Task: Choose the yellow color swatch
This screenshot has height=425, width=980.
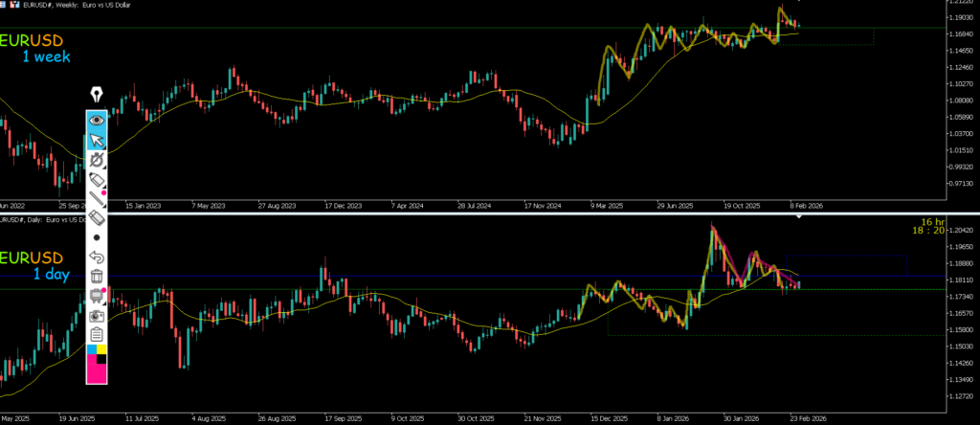Action: click(x=101, y=350)
